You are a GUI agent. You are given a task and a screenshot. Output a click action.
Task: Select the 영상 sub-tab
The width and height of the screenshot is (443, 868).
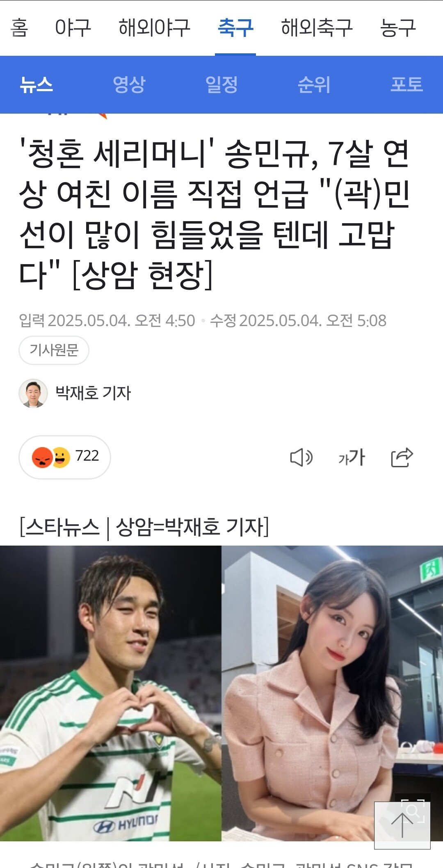point(129,85)
